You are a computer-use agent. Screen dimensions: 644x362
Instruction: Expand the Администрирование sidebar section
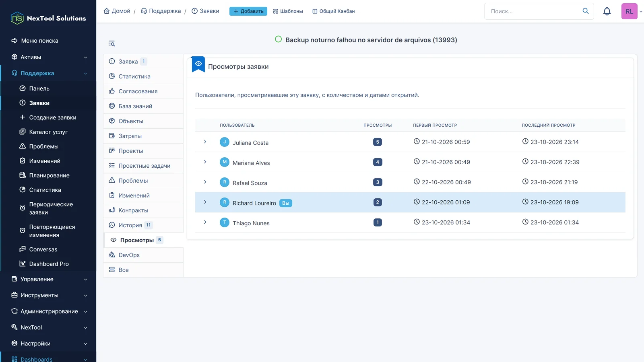48,311
